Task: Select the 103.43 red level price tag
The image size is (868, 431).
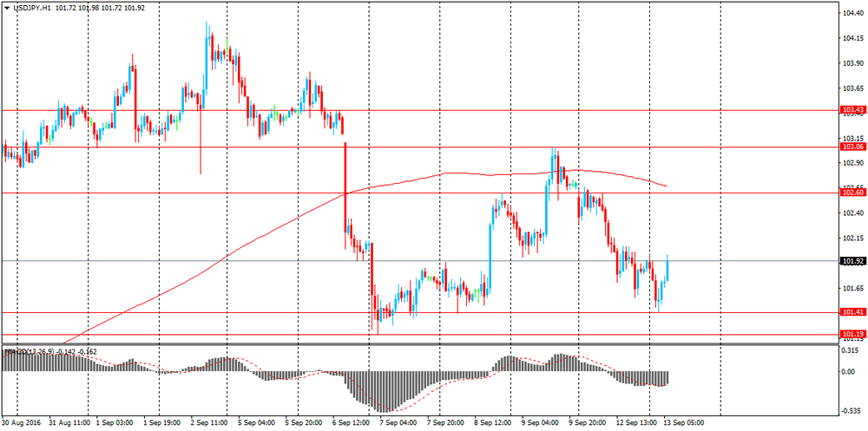Action: (x=852, y=109)
